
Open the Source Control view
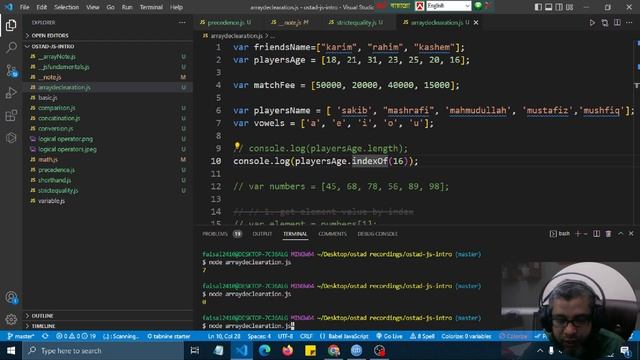pos(11,71)
